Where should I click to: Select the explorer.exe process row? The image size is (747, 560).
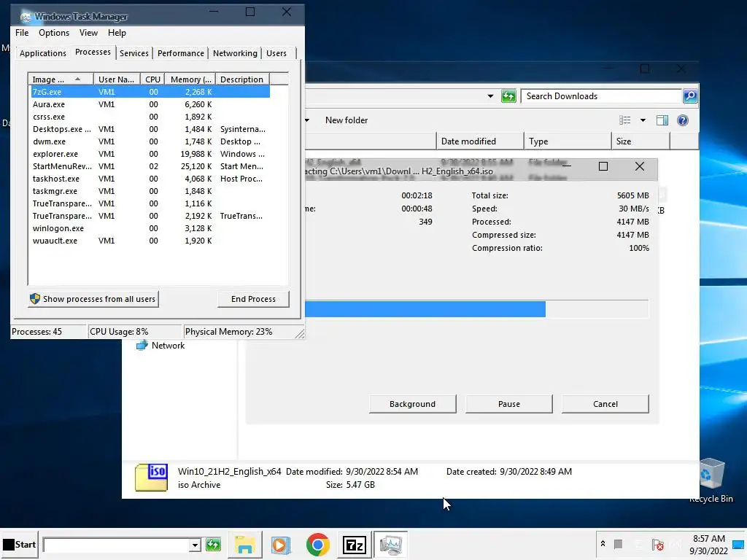pos(150,154)
